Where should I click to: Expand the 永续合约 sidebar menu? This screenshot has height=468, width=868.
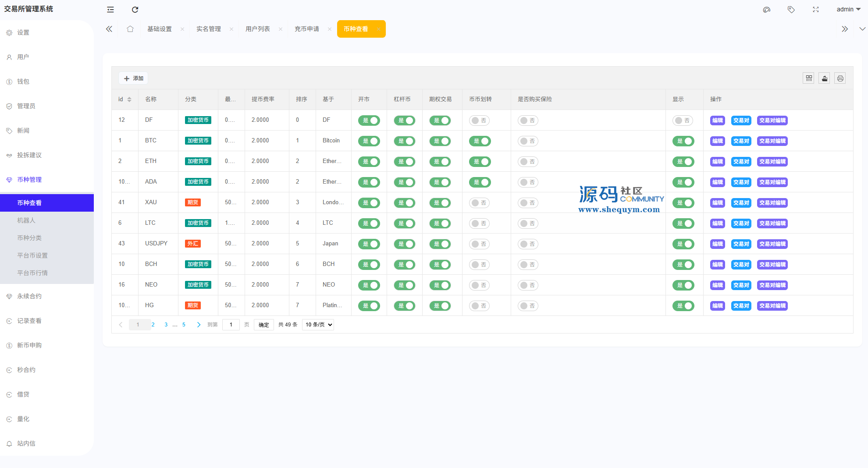29,296
